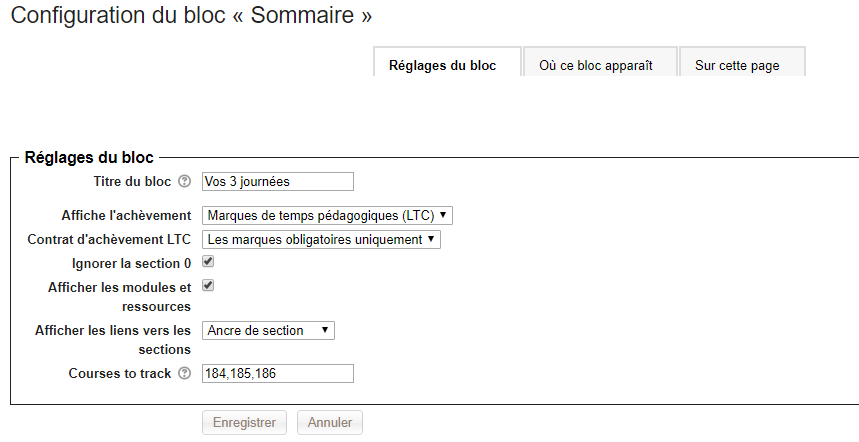Uncheck the Afficher les modules et ressources checkbox
Screen dimensions: 859x442
208,286
